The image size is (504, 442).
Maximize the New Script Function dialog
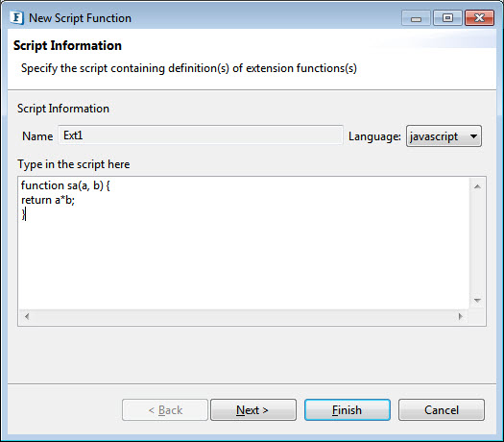(447, 18)
